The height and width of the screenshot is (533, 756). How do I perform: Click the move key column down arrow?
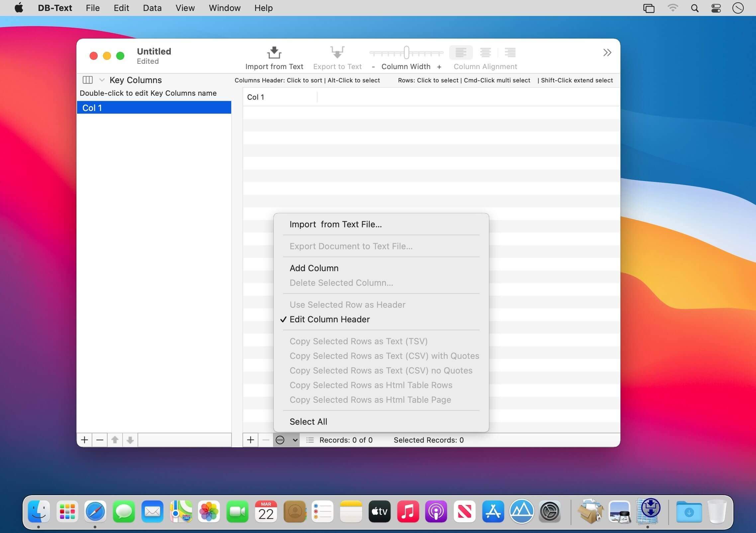[x=130, y=440]
